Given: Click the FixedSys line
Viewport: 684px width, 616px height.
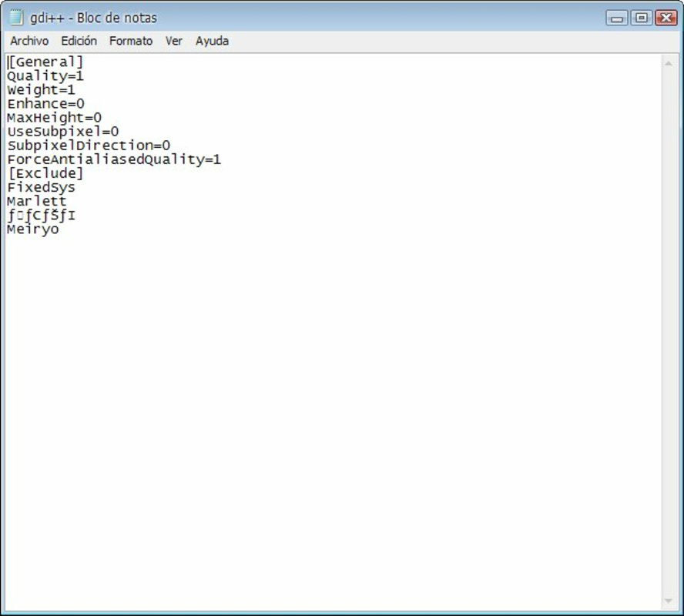Looking at the screenshot, I should click(x=41, y=187).
